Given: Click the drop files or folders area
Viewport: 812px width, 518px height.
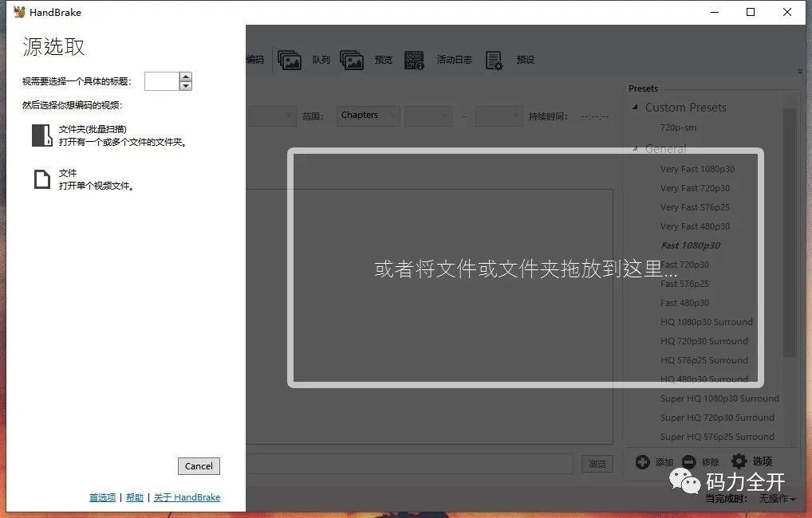Looking at the screenshot, I should click(x=526, y=268).
